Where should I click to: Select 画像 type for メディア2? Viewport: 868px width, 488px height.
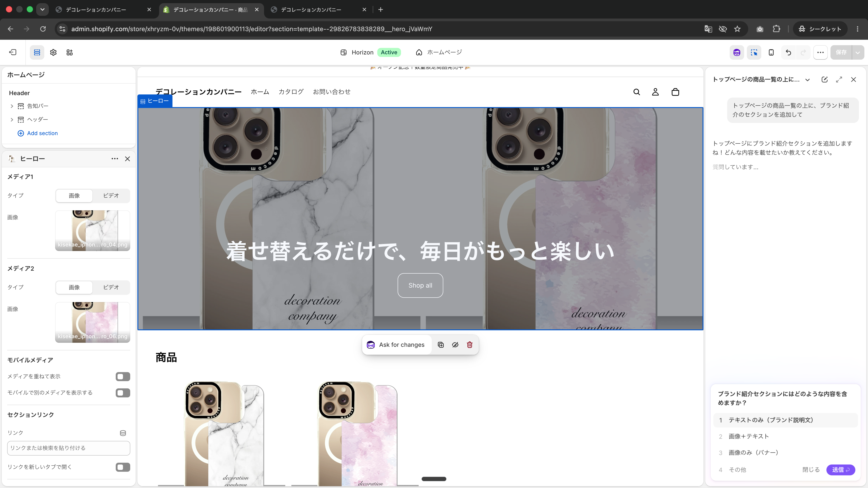pyautogui.click(x=74, y=287)
